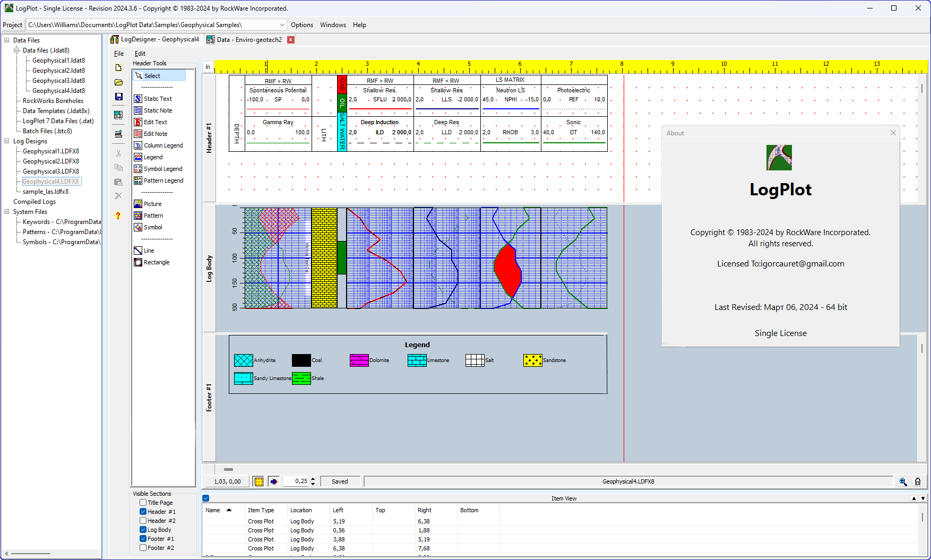This screenshot has height=560, width=931.
Task: Sort Item View by Item Type column
Action: point(265,510)
